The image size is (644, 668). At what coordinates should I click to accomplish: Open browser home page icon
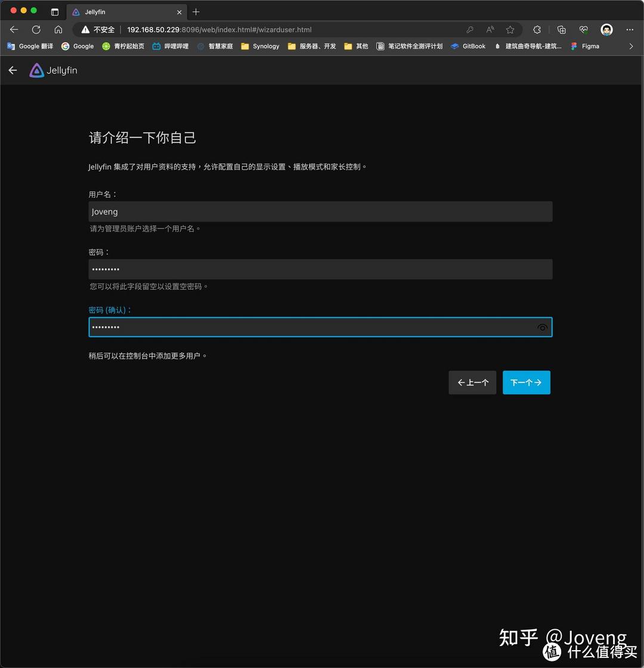coord(58,29)
